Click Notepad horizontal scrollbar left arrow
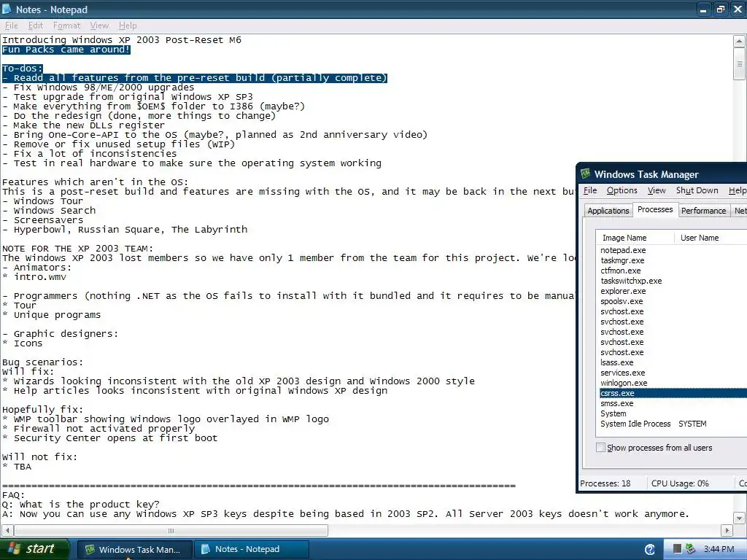Screen dimensions: 747x560 (7, 530)
